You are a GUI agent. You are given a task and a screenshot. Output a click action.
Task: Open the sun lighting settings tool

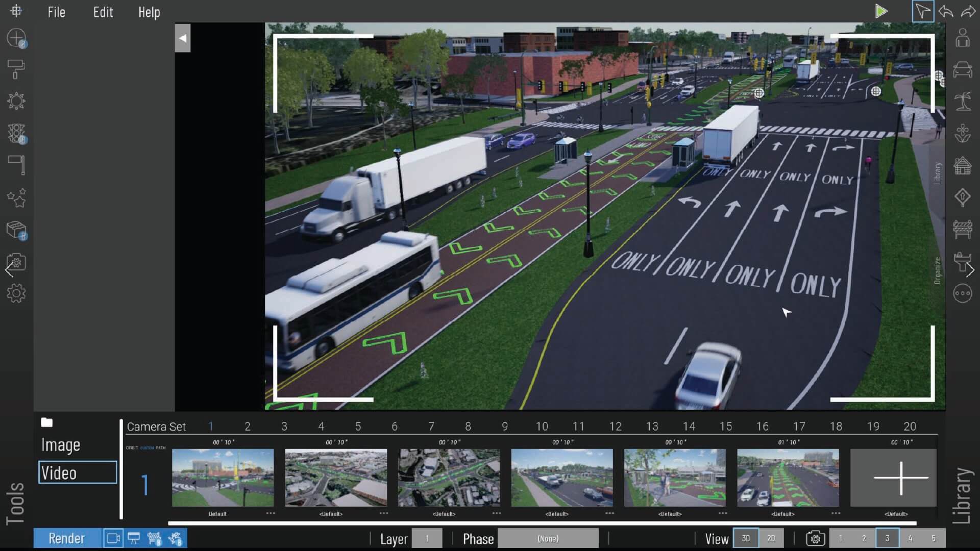point(16,101)
